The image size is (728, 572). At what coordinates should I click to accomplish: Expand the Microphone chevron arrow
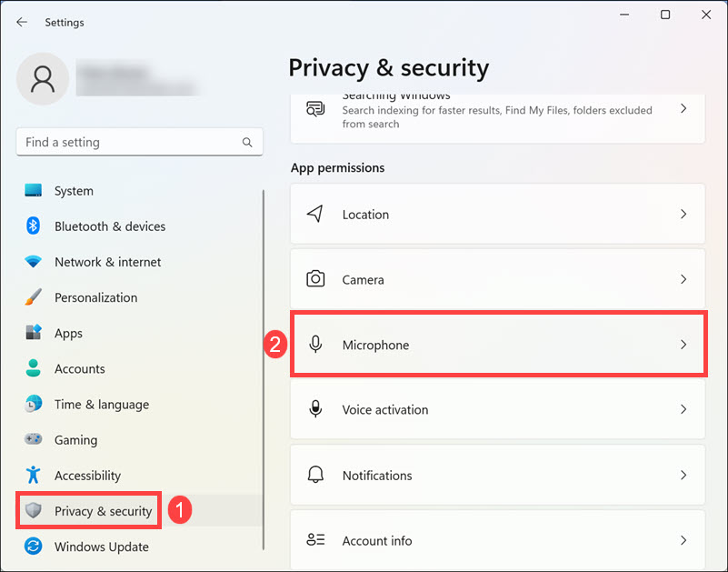click(x=683, y=345)
